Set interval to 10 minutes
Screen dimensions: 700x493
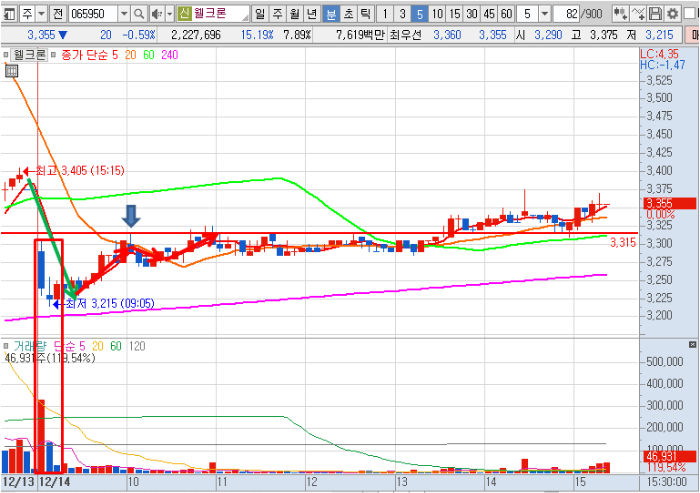pyautogui.click(x=437, y=14)
